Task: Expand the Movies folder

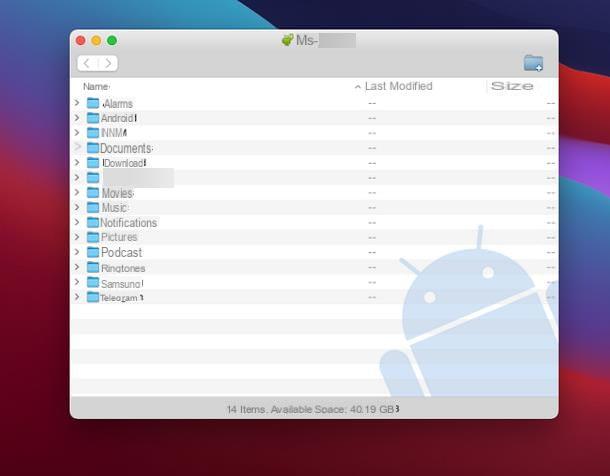Action: [x=77, y=192]
